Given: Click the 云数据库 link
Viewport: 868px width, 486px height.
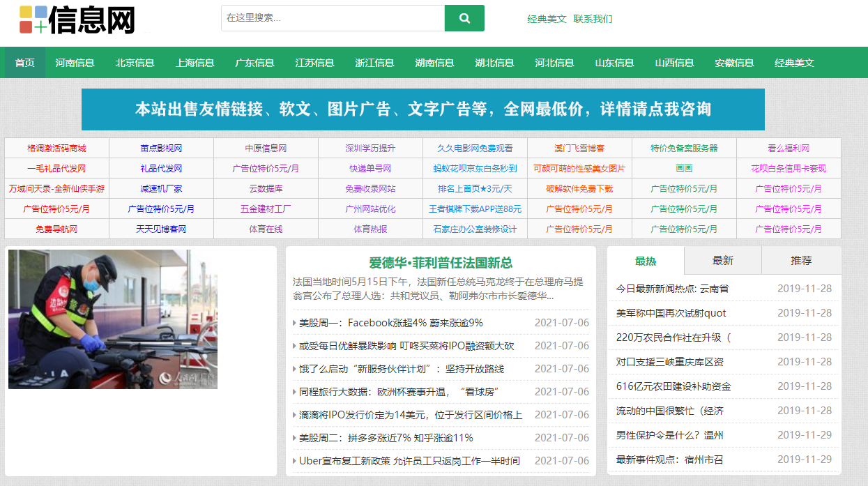Looking at the screenshot, I should coord(266,189).
